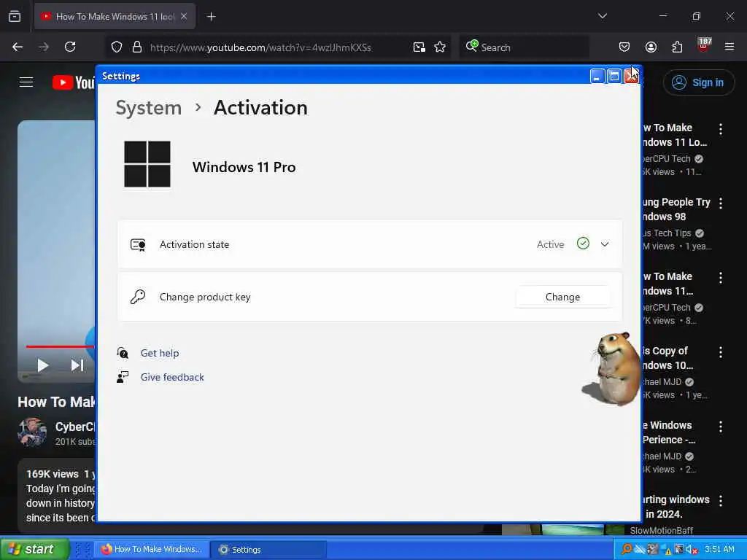Click the magnifier icon in system tray
Image resolution: width=747 pixels, height=560 pixels.
tap(627, 549)
